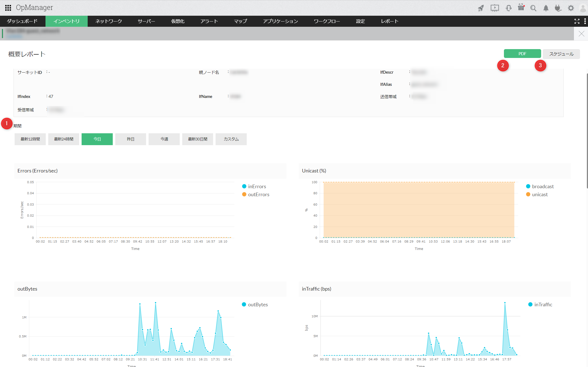588x367 pixels.
Task: Click the power plug icon
Action: click(x=558, y=8)
